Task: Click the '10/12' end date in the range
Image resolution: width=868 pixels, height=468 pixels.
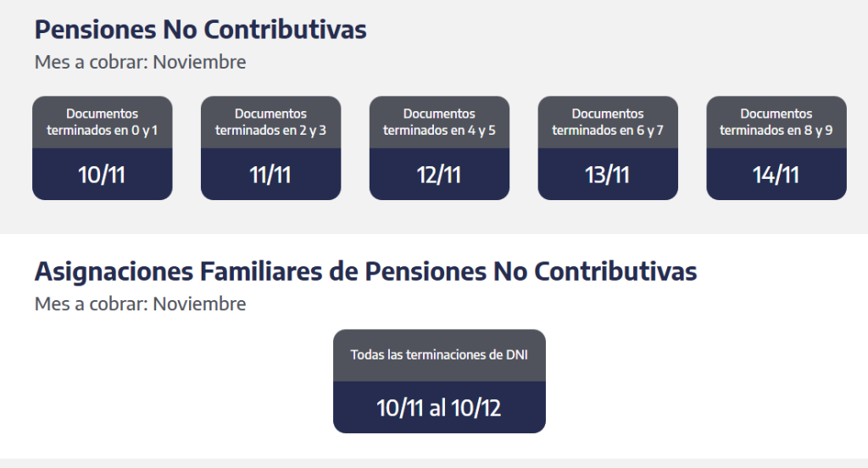Action: [476, 408]
